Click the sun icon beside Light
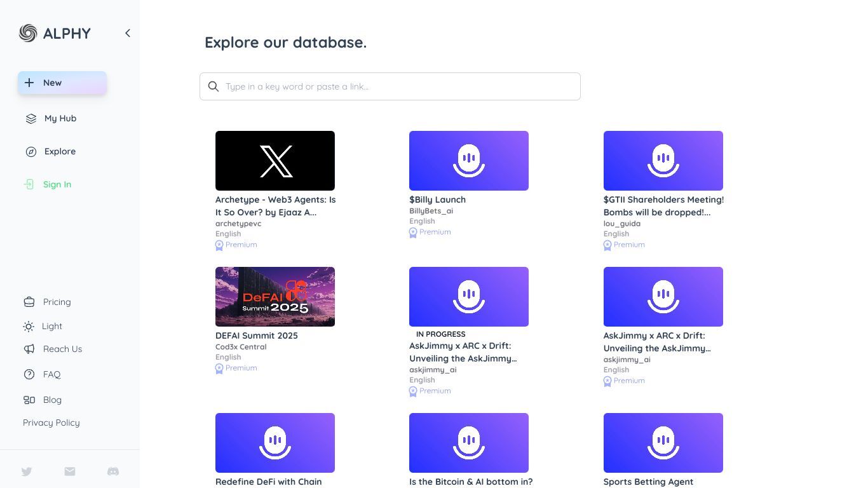The image size is (868, 488). pyautogui.click(x=29, y=327)
